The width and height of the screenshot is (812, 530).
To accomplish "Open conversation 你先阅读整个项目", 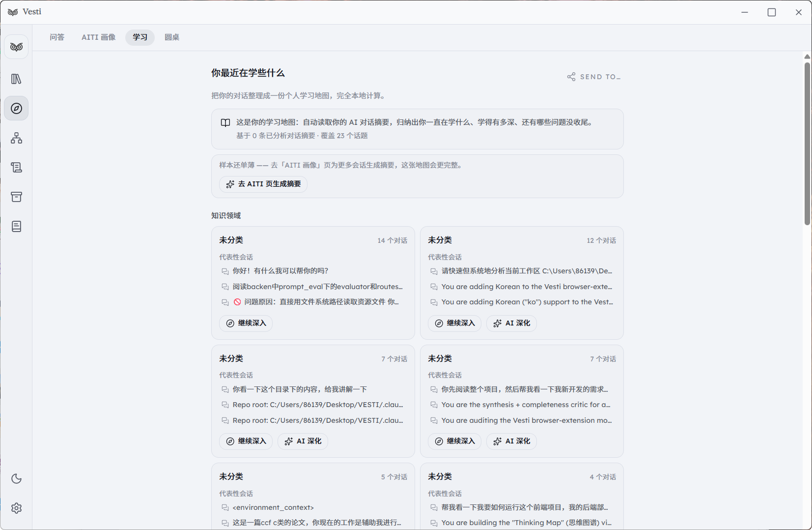I will 522,389.
